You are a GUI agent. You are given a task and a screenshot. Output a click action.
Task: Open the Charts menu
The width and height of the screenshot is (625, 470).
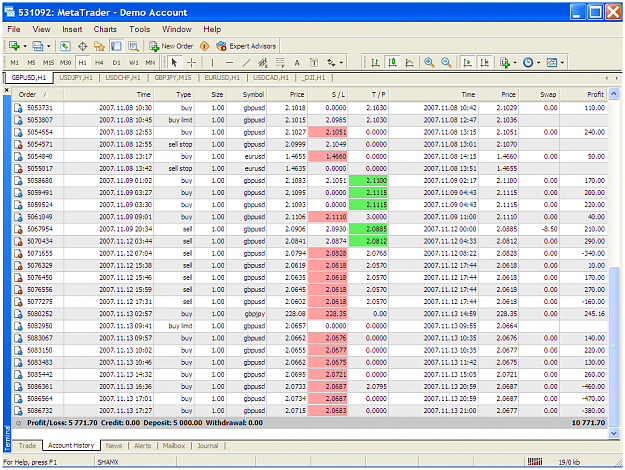(105, 29)
